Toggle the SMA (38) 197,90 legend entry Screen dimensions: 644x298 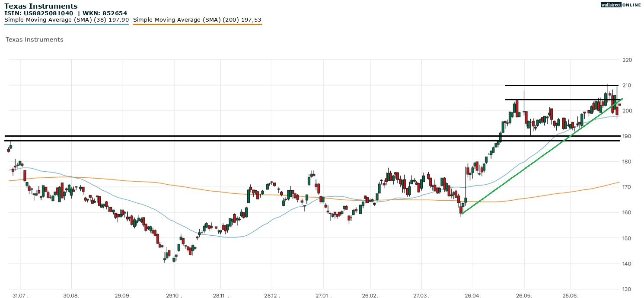coord(67,20)
